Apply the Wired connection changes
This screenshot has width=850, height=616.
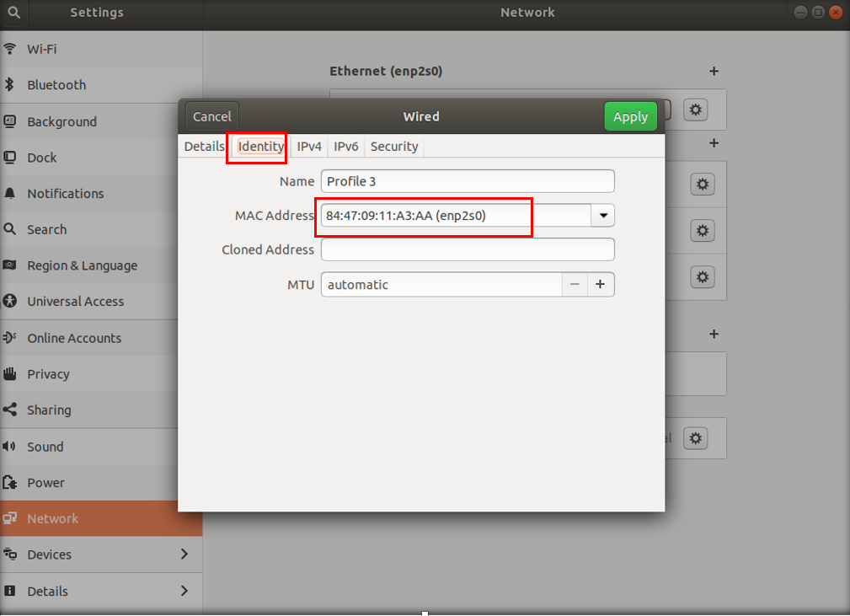pyautogui.click(x=630, y=116)
